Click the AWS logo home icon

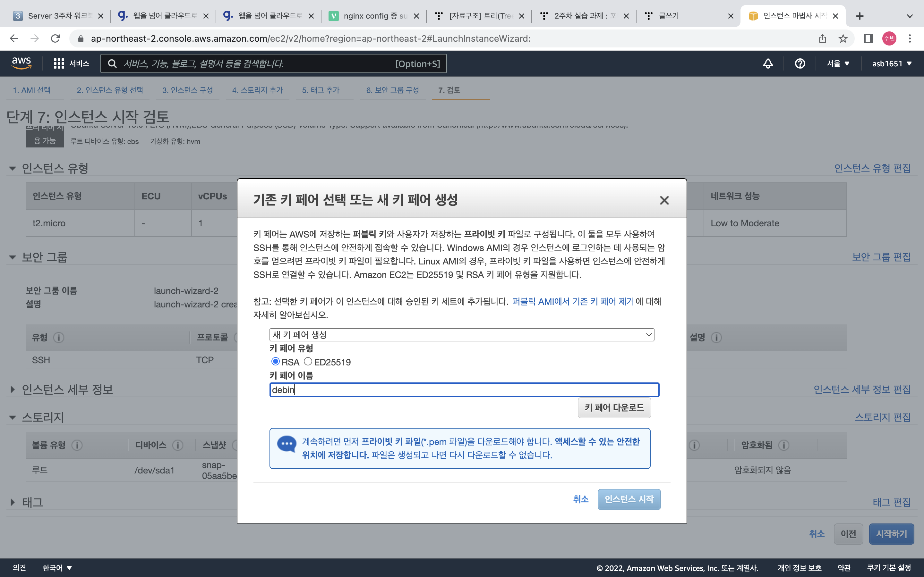click(x=21, y=63)
